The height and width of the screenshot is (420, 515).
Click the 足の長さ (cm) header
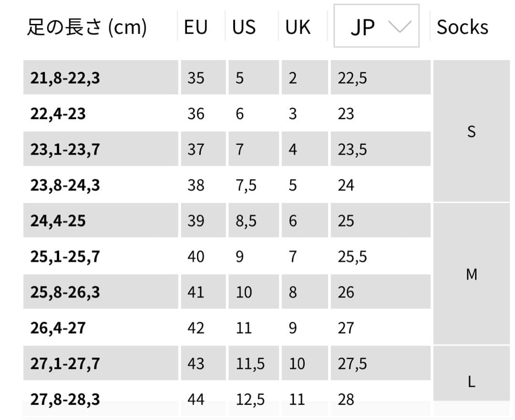tap(86, 27)
